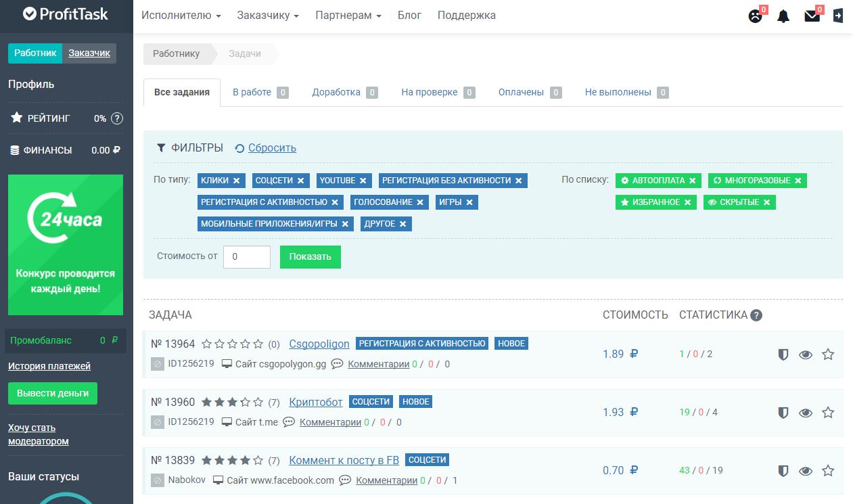Open the Коммент к посту в FB task

pos(344,460)
